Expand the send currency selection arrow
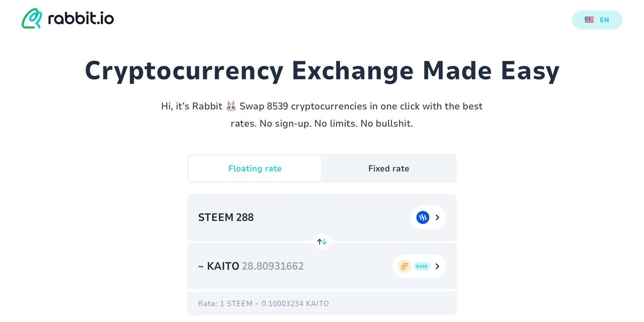 [x=437, y=217]
